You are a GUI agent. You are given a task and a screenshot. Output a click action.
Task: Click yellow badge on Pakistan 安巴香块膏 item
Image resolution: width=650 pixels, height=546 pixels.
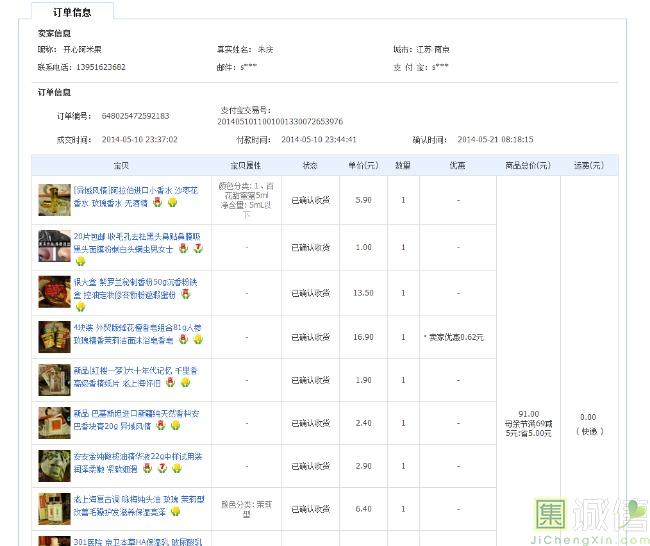pos(175,425)
